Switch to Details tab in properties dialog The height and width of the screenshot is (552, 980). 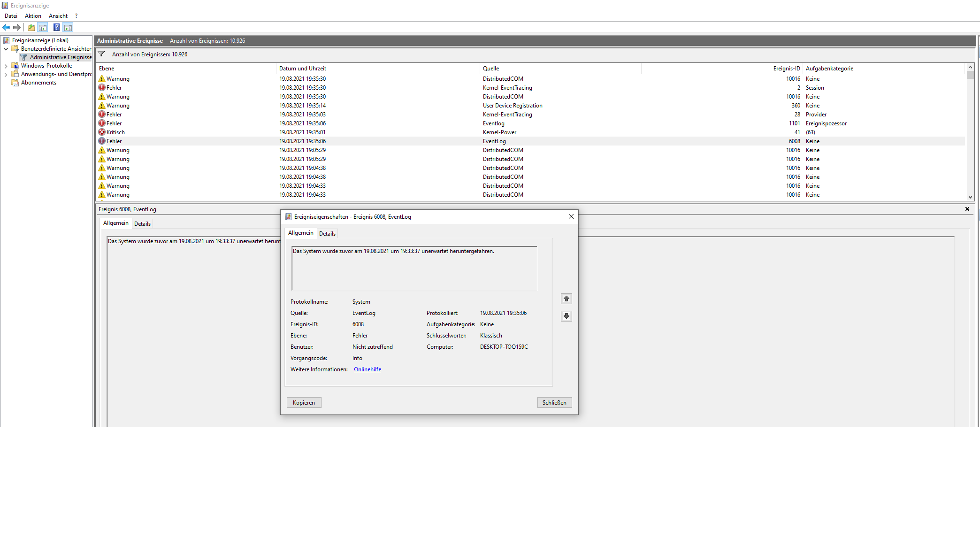[327, 234]
